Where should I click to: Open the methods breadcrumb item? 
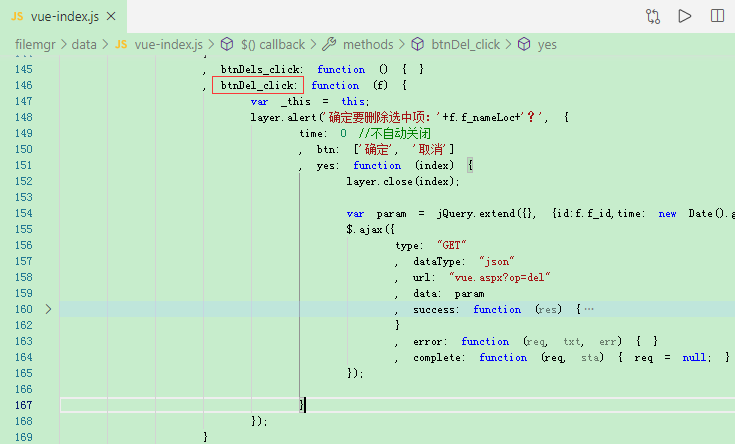[368, 45]
